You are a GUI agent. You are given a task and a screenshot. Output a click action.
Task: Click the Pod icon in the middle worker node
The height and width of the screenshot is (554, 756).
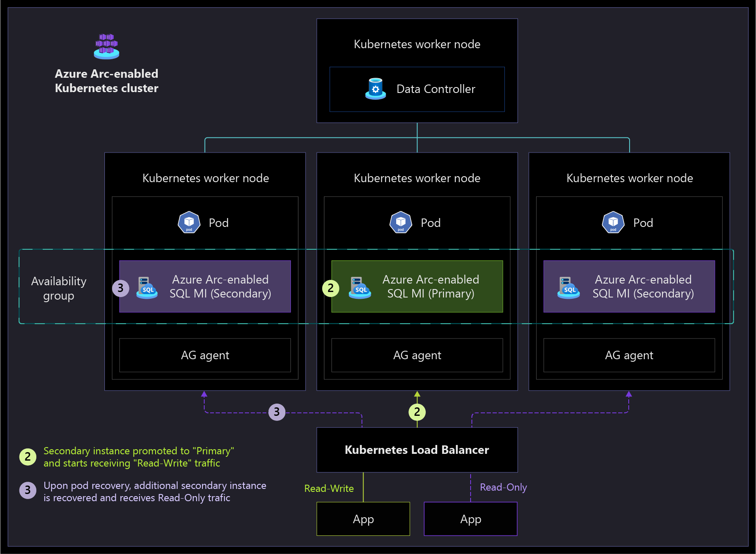point(401,222)
